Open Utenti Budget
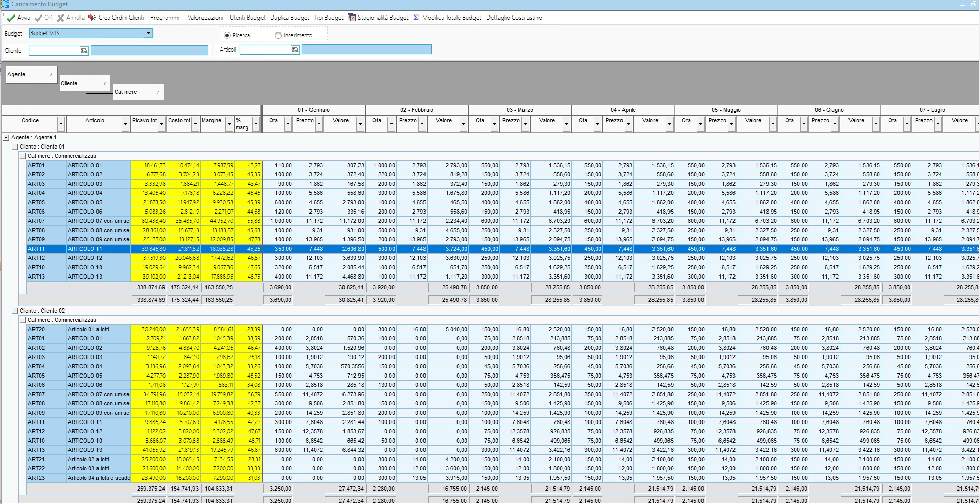Screen dimensions: 980x504 [x=248, y=18]
